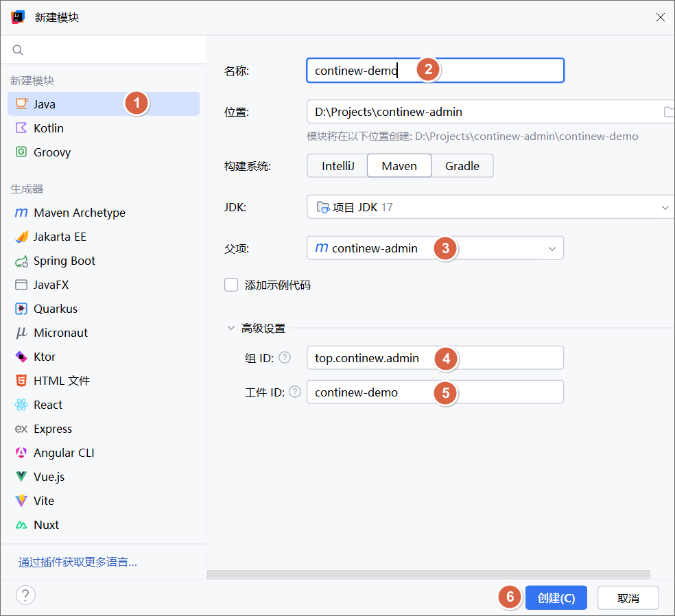Image resolution: width=675 pixels, height=616 pixels.
Task: Choose the Jakarta EE generator
Action: pyautogui.click(x=104, y=237)
